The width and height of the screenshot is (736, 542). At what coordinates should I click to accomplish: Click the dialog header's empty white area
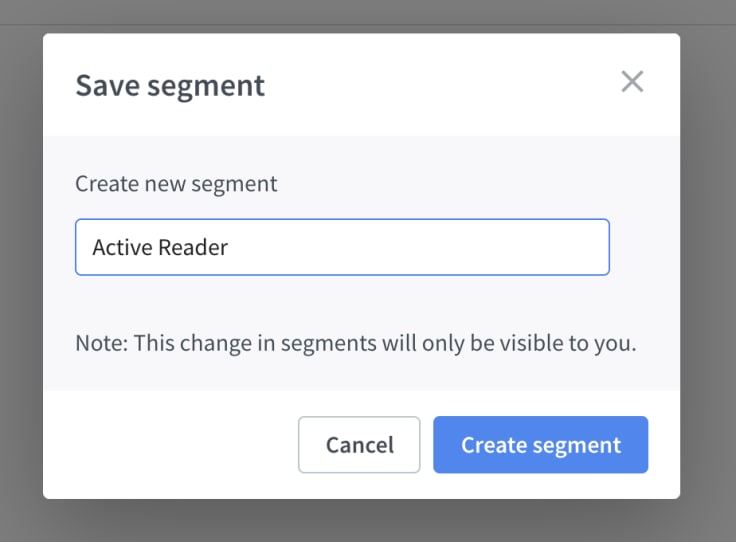[x=441, y=84]
